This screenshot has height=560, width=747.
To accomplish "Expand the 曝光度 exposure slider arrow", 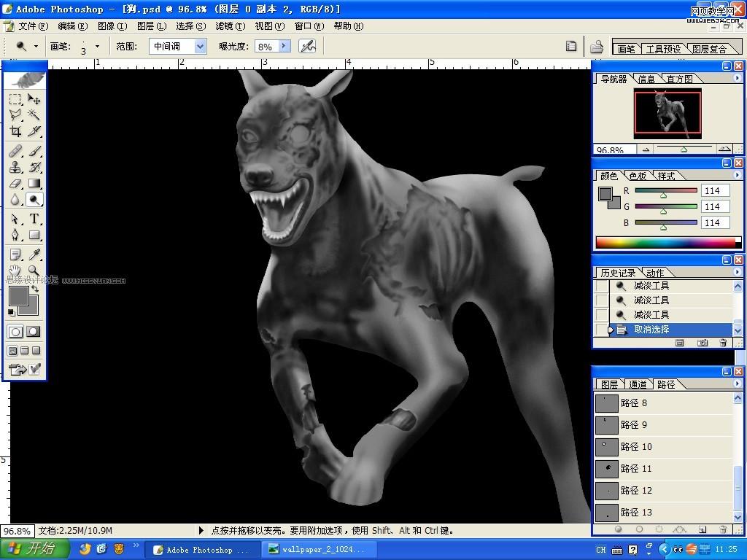I will pyautogui.click(x=284, y=46).
